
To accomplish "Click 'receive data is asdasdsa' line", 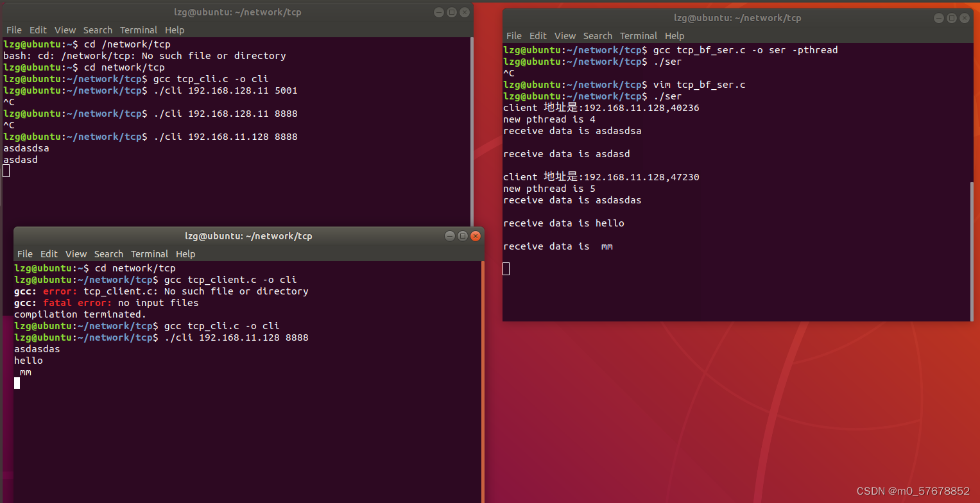I will click(572, 131).
